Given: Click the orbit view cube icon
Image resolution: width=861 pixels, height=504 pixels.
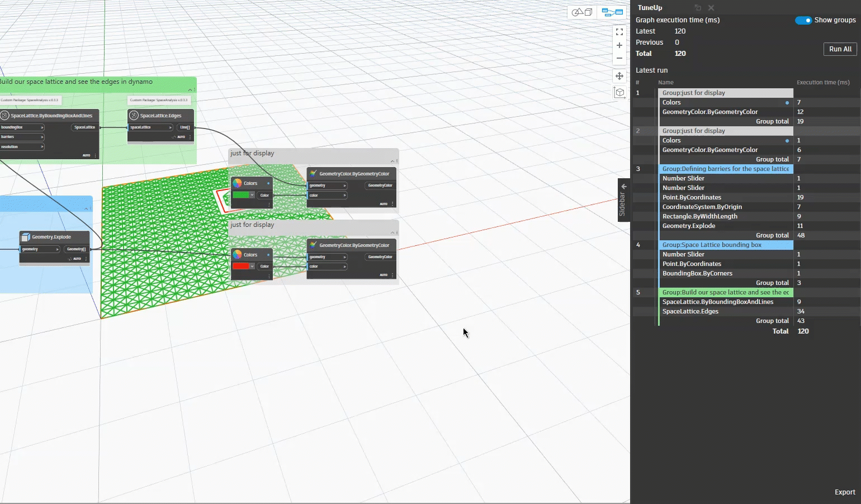Looking at the screenshot, I should pyautogui.click(x=619, y=93).
